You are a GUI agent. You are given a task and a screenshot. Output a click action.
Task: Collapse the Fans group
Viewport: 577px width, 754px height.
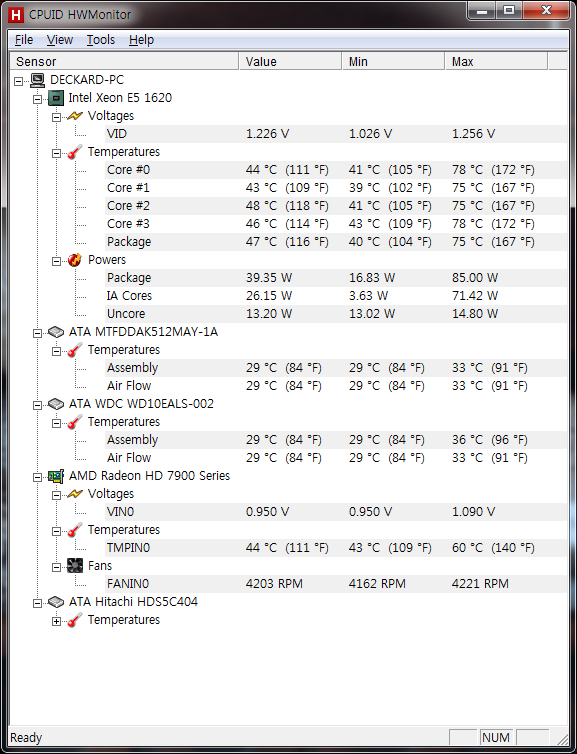56,567
